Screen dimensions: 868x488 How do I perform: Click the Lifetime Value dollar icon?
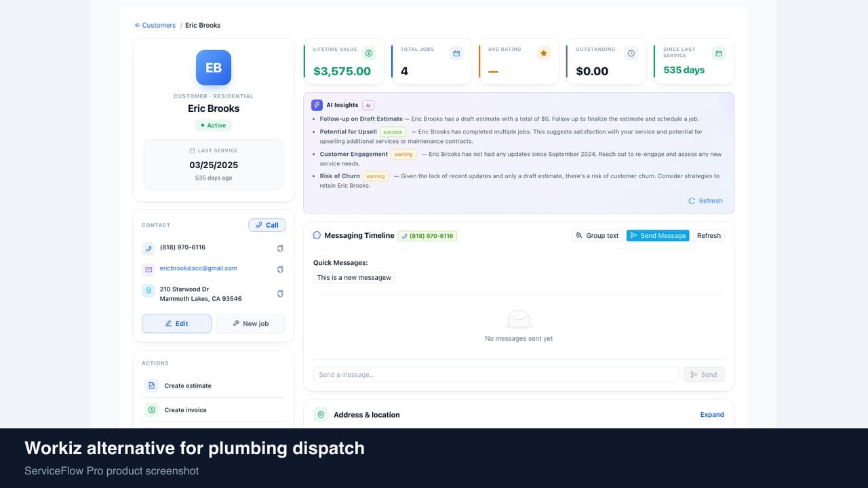tap(369, 53)
